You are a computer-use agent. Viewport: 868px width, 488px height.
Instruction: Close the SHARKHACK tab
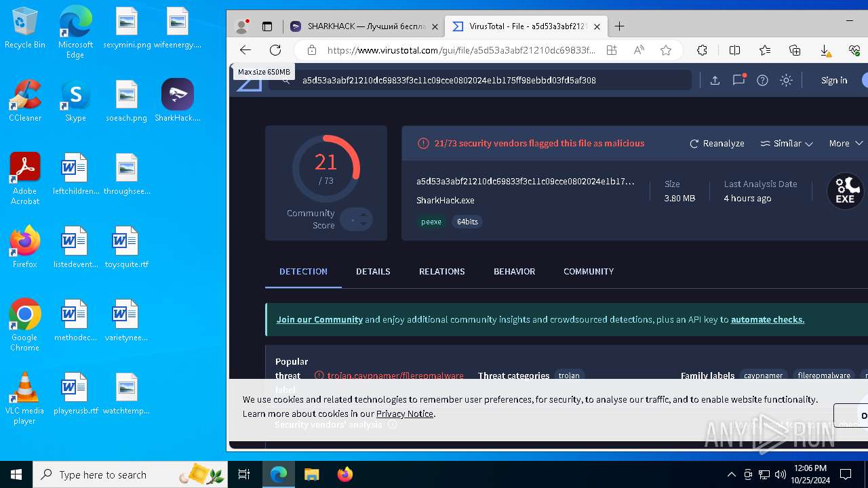click(x=436, y=26)
